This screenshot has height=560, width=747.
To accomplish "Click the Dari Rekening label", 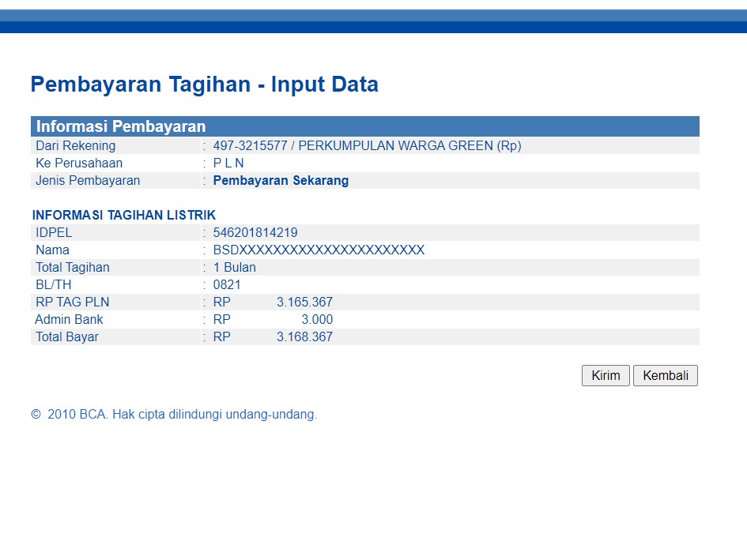I will tap(76, 146).
